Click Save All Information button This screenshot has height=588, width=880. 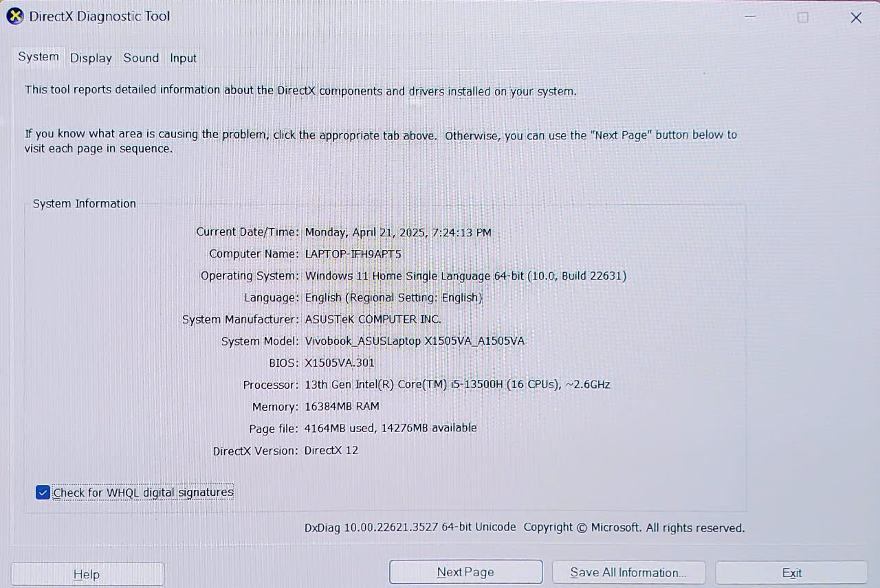point(628,572)
